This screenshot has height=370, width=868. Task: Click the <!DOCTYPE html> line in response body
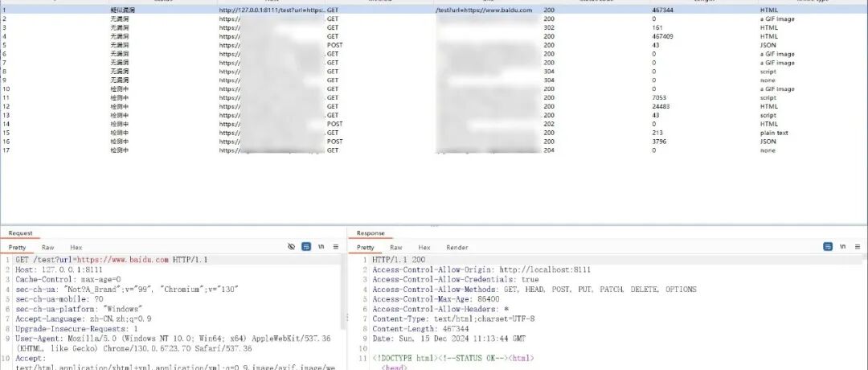(x=452, y=359)
